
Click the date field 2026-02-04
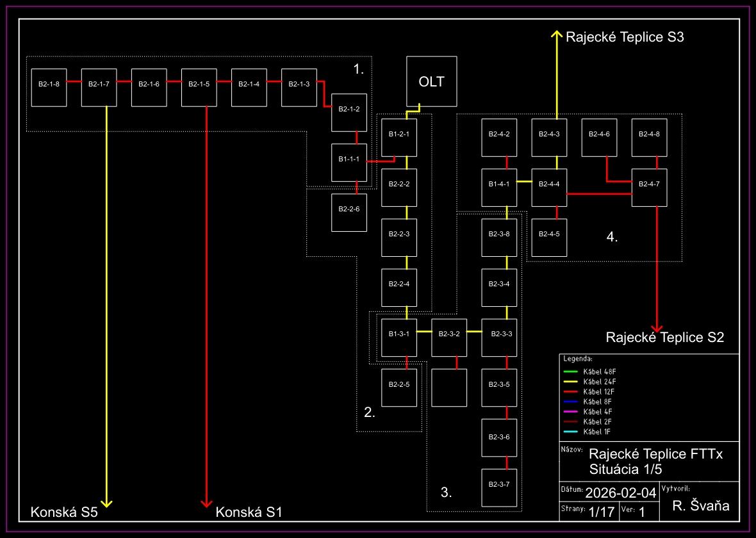point(620,493)
